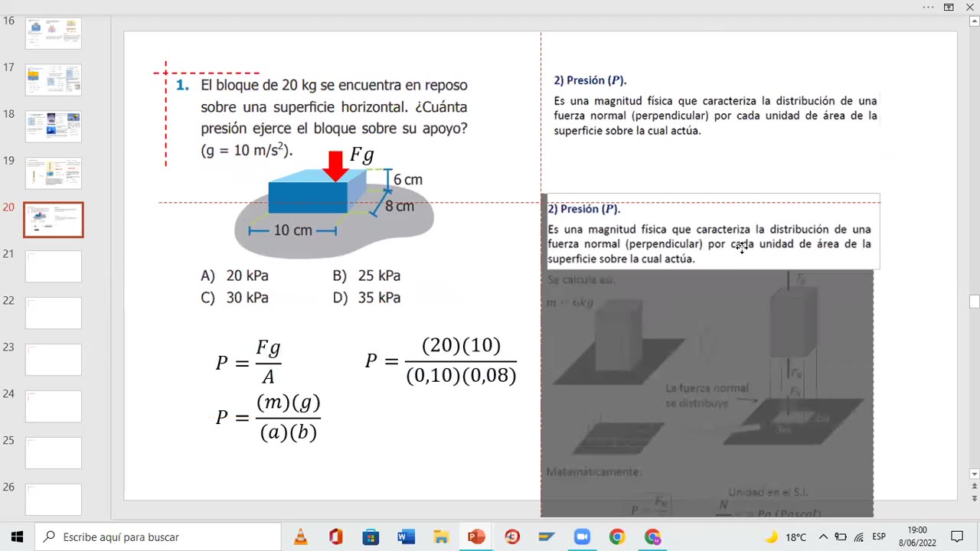
Task: Change ESP keyboard language
Action: click(x=879, y=536)
